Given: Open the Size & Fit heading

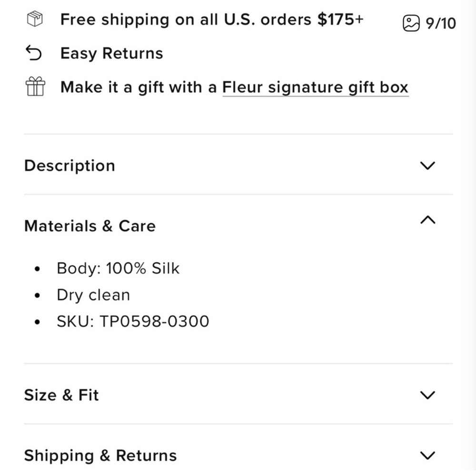Looking at the screenshot, I should click(x=61, y=395).
